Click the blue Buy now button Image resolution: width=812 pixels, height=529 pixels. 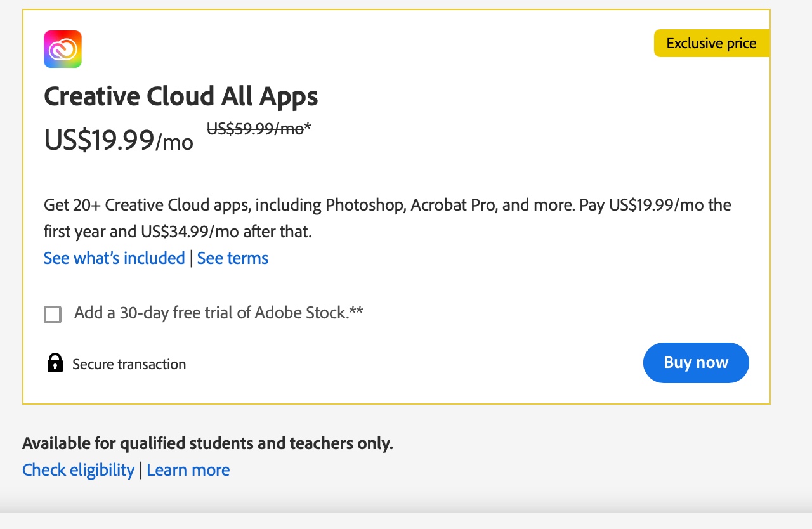(696, 363)
